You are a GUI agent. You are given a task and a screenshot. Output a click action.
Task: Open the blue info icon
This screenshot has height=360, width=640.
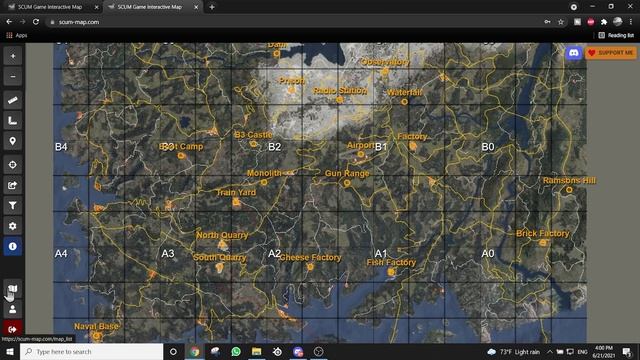(x=13, y=246)
